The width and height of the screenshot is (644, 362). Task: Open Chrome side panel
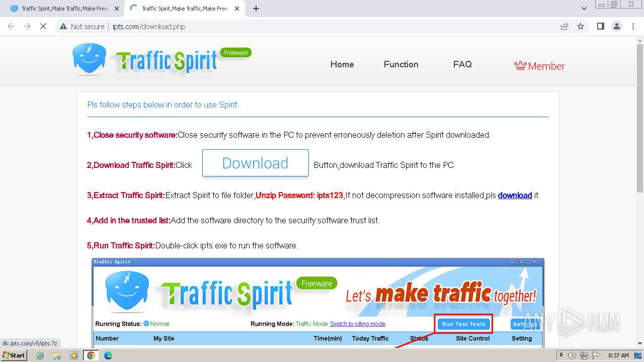point(600,26)
